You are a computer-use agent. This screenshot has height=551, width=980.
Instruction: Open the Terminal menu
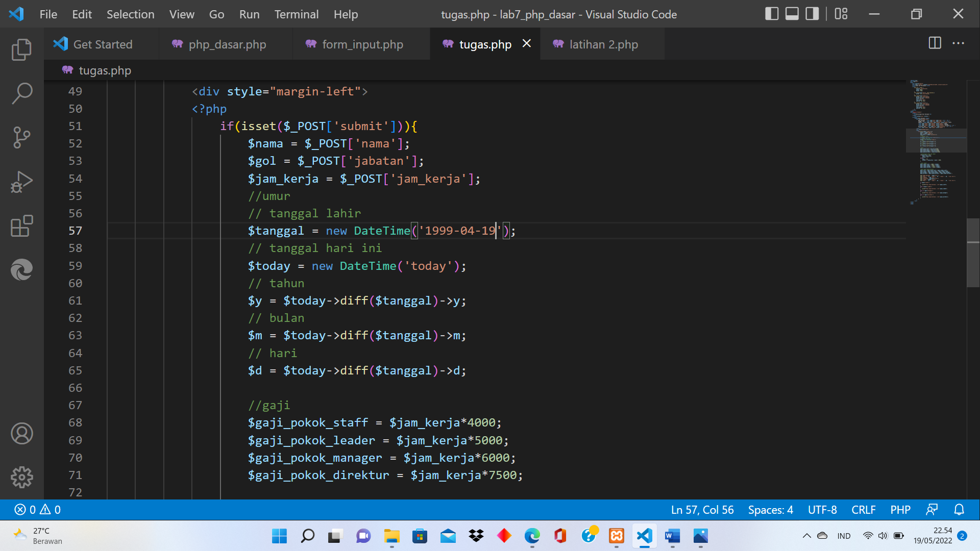297,14
